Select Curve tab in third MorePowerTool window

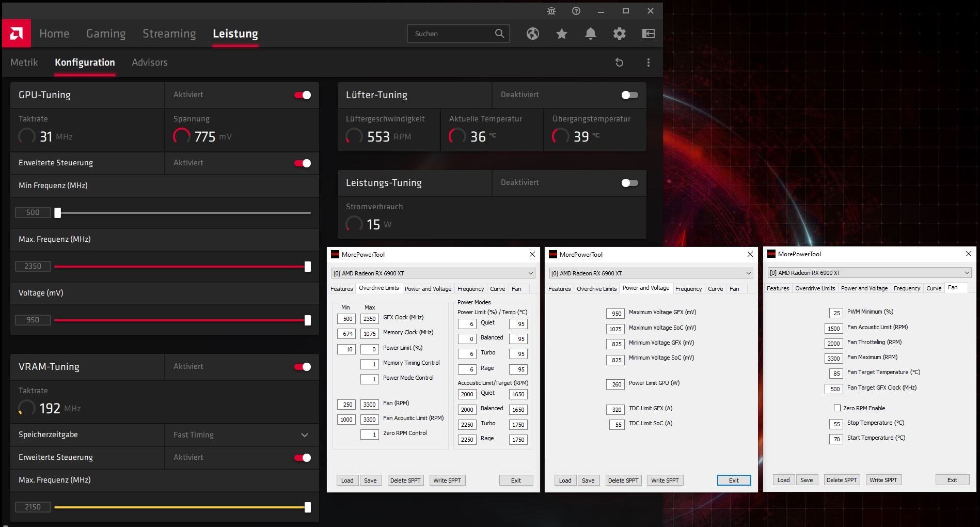934,288
